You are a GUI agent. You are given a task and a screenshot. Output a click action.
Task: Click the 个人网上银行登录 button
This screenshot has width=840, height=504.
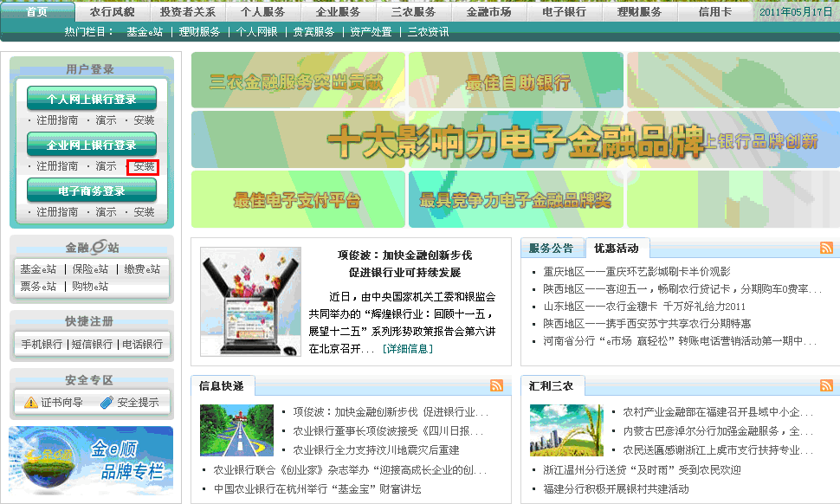[92, 97]
